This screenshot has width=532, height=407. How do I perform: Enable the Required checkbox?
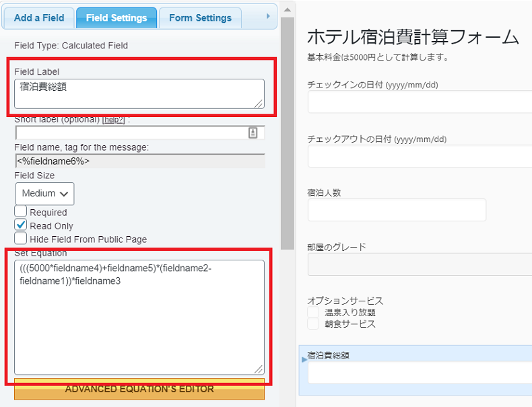tap(21, 211)
